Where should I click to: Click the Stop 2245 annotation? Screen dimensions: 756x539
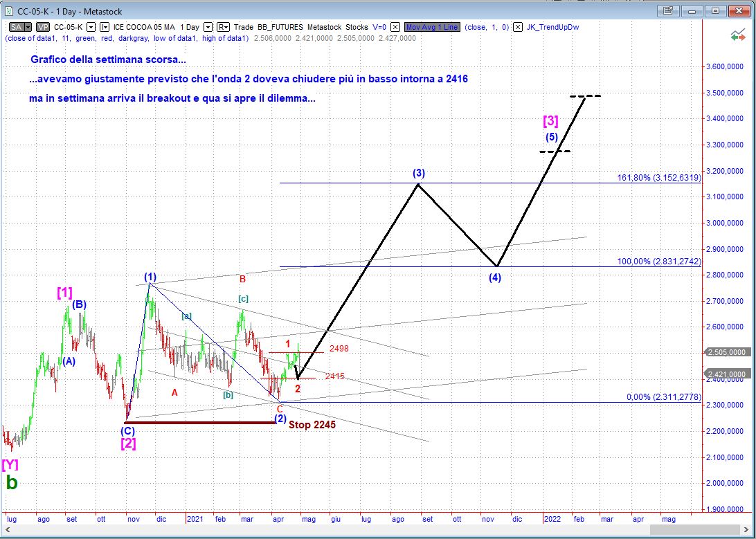pos(312,425)
